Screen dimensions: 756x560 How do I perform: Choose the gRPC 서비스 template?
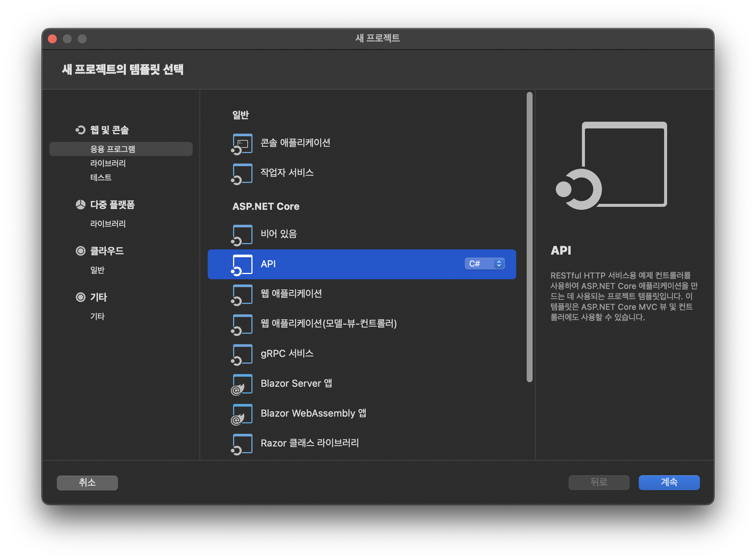(x=362, y=354)
